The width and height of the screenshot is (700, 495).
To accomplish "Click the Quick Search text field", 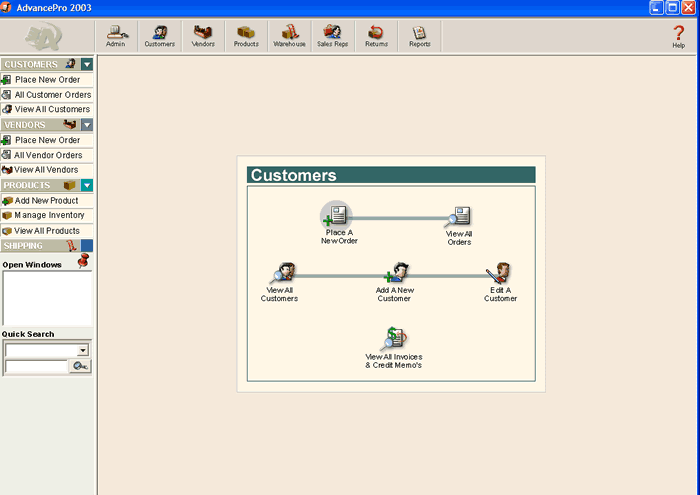I will coord(37,366).
